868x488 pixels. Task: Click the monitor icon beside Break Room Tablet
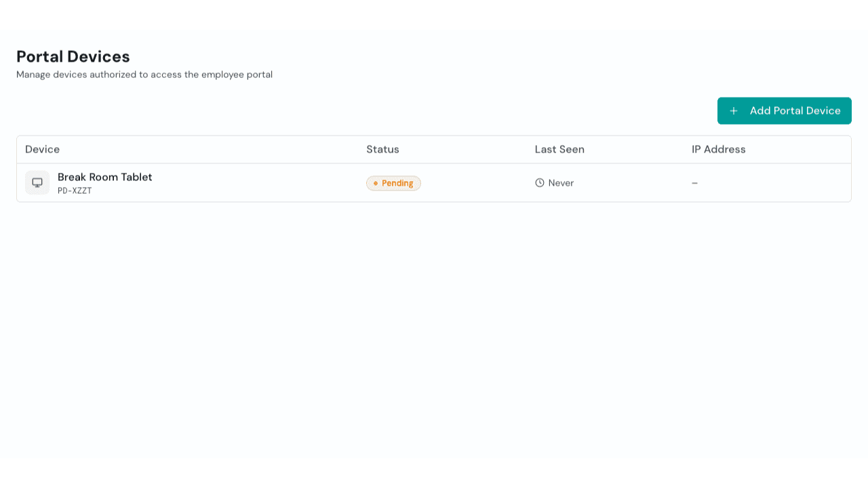point(37,182)
